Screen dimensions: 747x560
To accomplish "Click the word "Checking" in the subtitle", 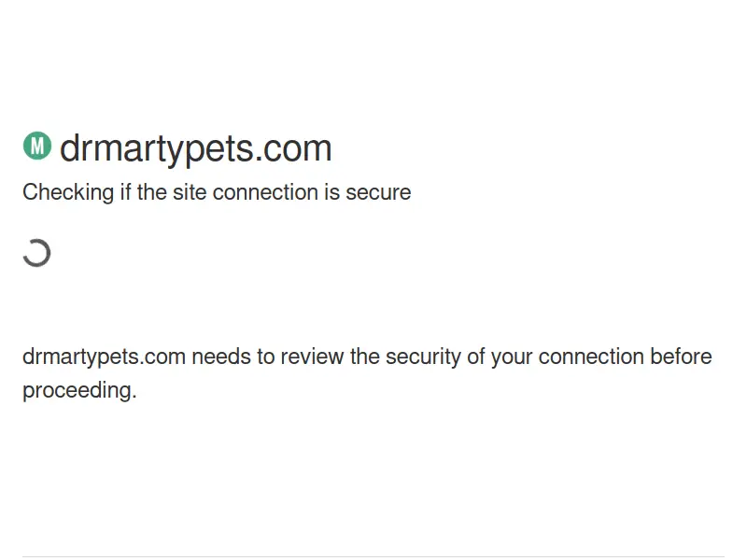I will [x=66, y=192].
